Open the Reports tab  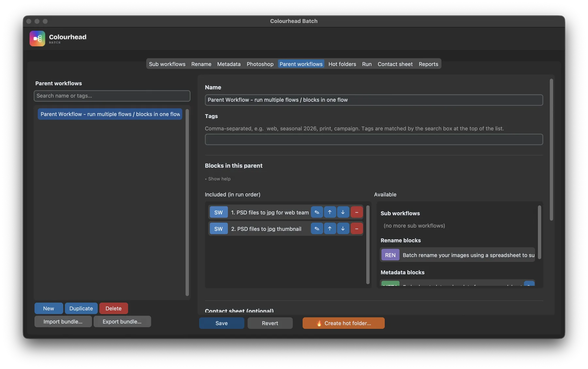[428, 64]
